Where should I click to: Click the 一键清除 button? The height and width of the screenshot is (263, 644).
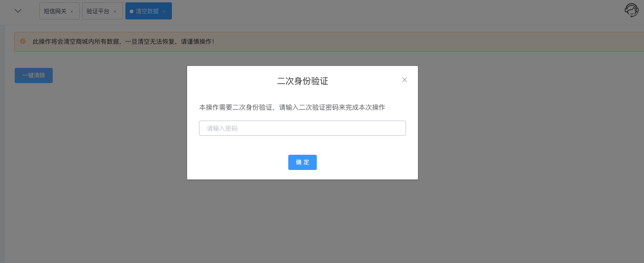[x=34, y=75]
